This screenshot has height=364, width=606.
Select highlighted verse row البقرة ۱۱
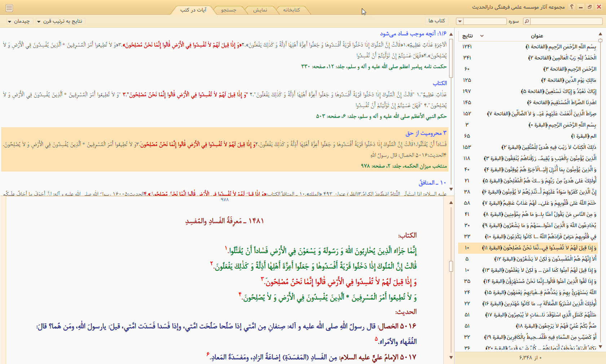[x=528, y=248]
